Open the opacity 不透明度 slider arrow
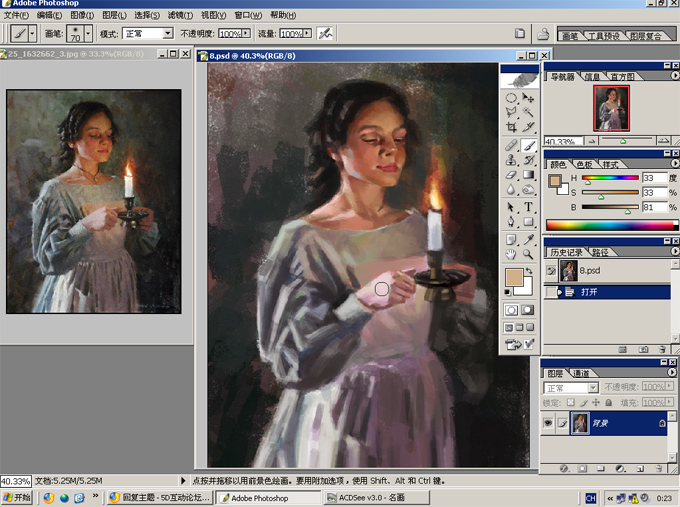This screenshot has width=680, height=507. (246, 33)
